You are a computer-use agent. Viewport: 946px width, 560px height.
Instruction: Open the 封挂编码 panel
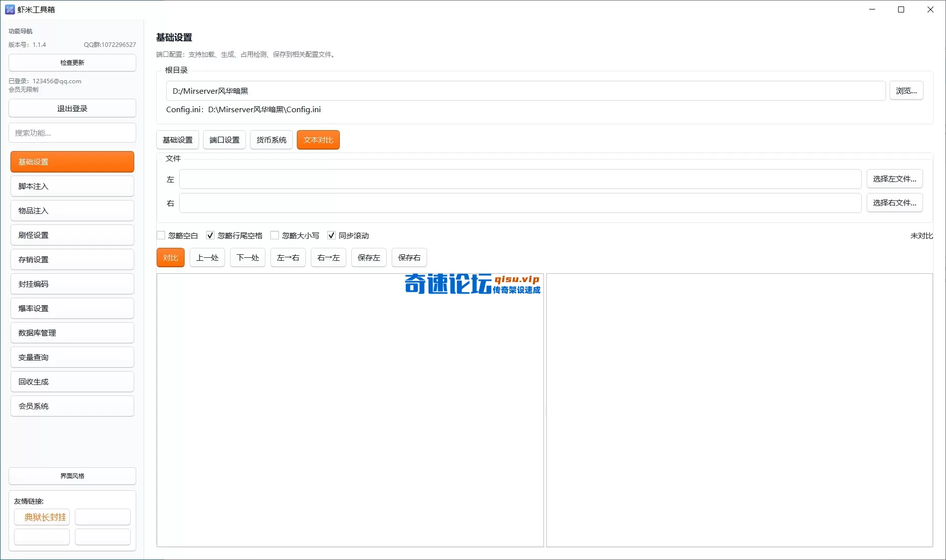(72, 284)
